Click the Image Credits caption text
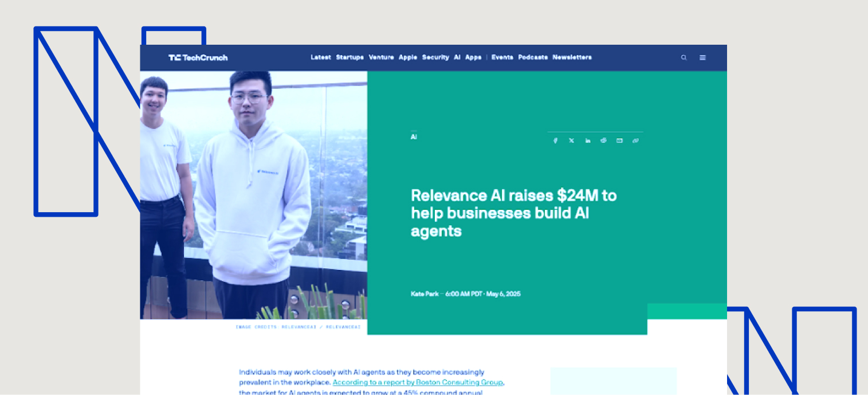 (298, 327)
